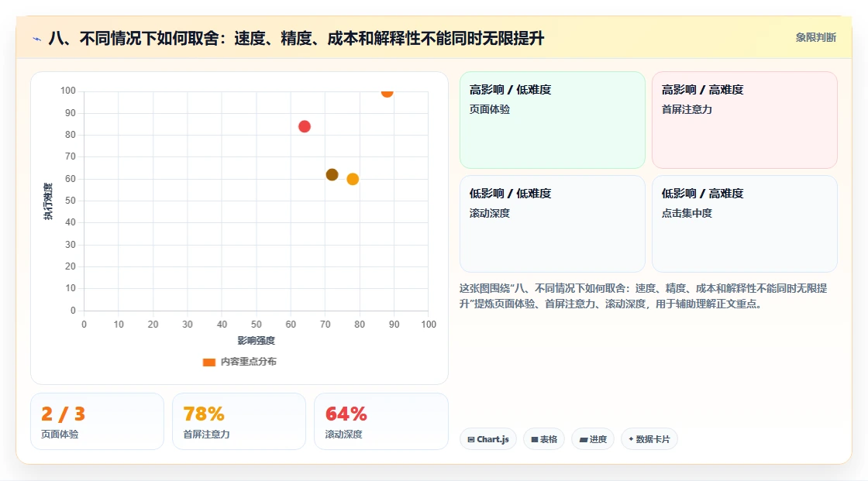Image resolution: width=868 pixels, height=481 pixels.
Task: Click the 50 label on the x-axis
Action: [x=257, y=325]
